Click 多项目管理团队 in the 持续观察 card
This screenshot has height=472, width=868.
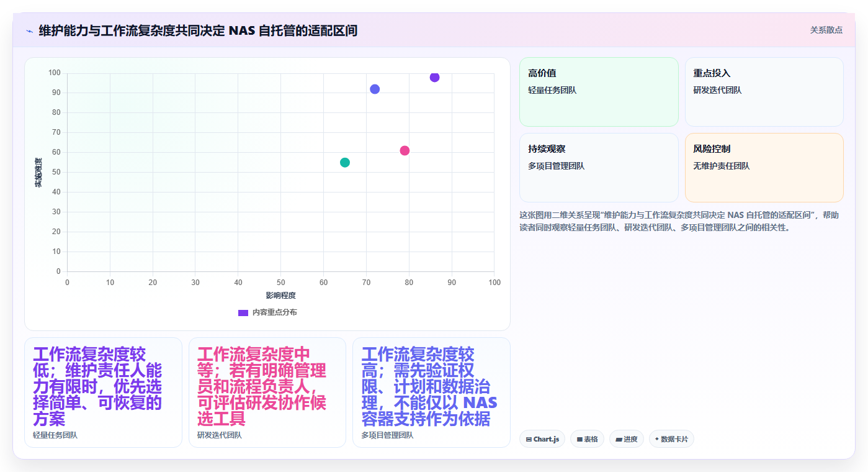pos(557,166)
